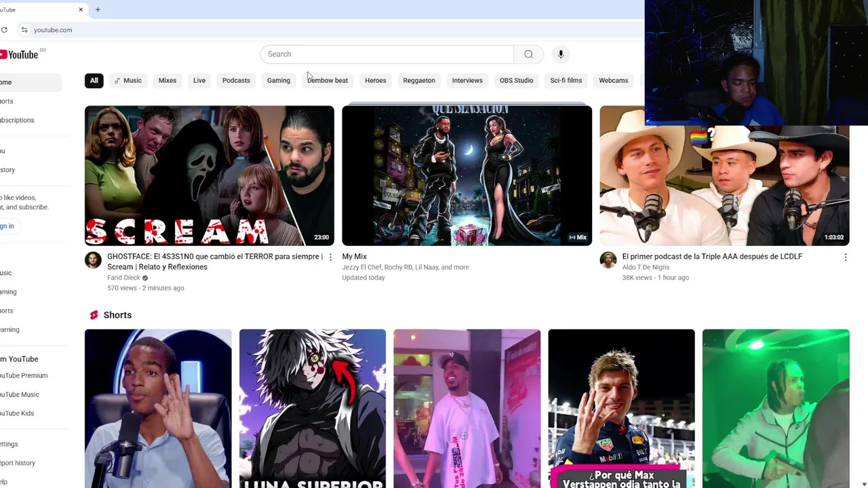The height and width of the screenshot is (488, 868).
Task: Open the Max Verstappen Short
Action: point(622,409)
